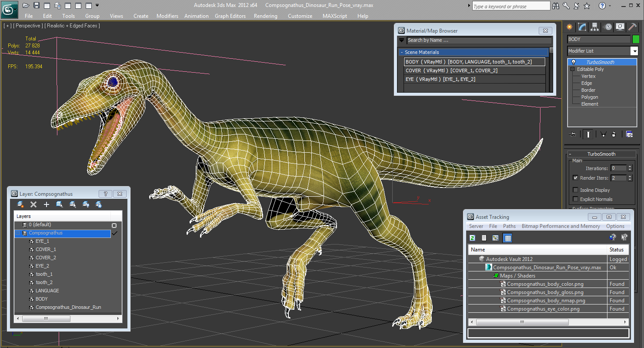Click Select Highlighted Objects and Layers icon

(x=60, y=204)
